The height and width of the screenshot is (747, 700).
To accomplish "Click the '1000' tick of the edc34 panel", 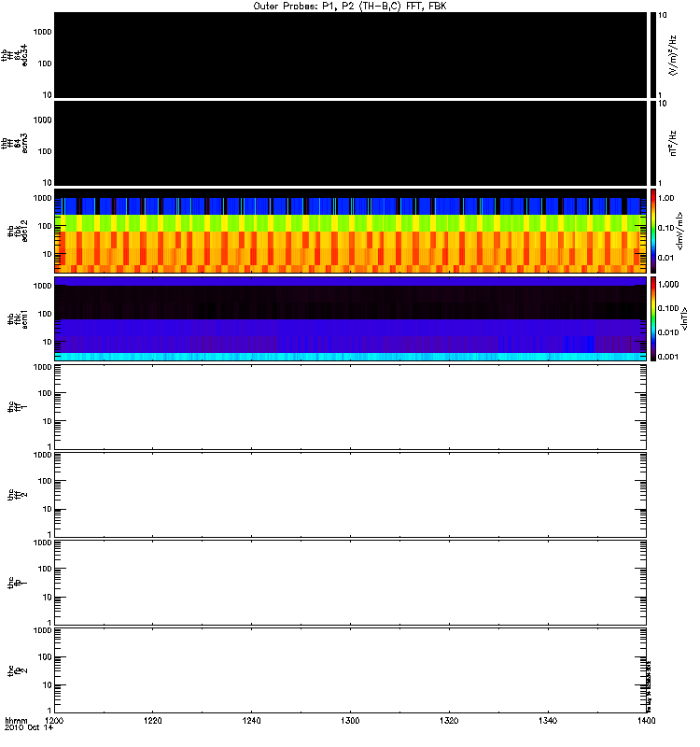I will pos(42,32).
